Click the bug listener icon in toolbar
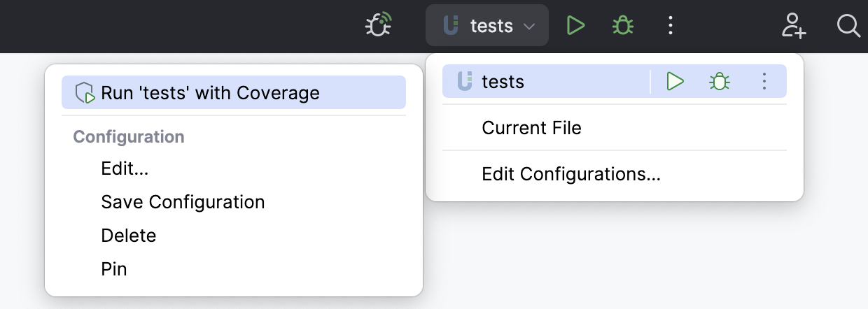This screenshot has height=309, width=868. [x=379, y=27]
